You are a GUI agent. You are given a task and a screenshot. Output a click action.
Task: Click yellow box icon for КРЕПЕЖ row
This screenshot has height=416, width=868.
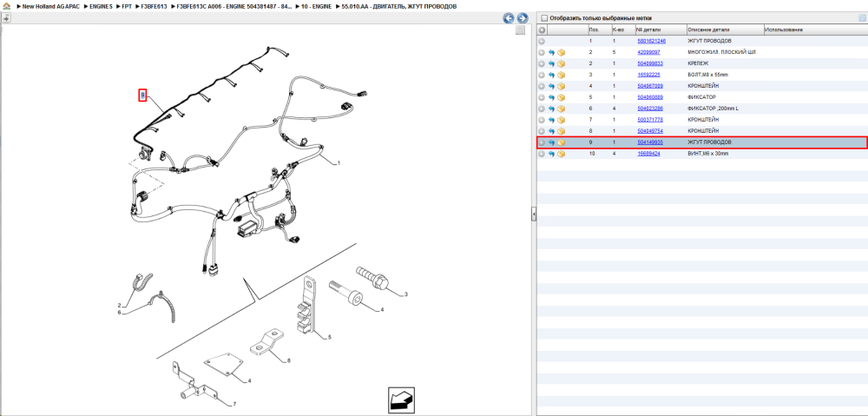click(562, 63)
